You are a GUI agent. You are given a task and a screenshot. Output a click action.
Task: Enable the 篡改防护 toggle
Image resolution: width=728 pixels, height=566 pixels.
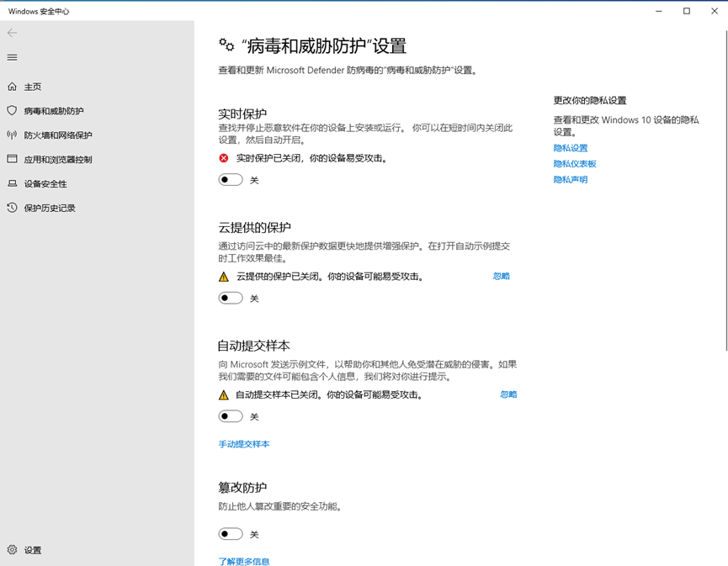[231, 534]
